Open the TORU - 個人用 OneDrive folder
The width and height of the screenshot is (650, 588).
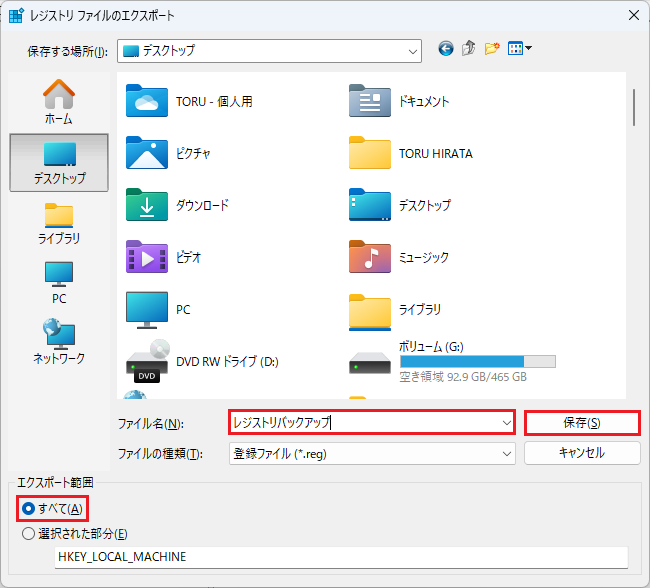[x=147, y=101]
